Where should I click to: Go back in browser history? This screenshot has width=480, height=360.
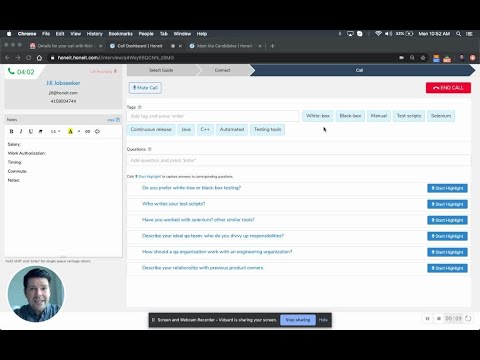pos(7,58)
